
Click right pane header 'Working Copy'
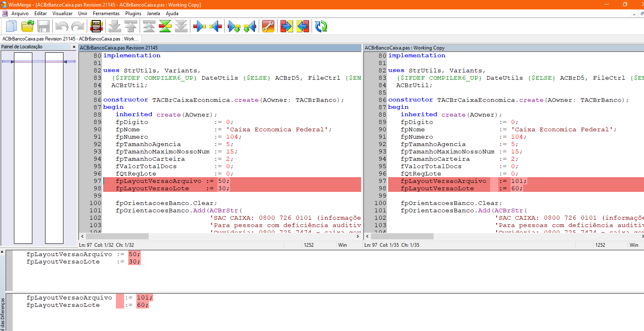[504, 48]
